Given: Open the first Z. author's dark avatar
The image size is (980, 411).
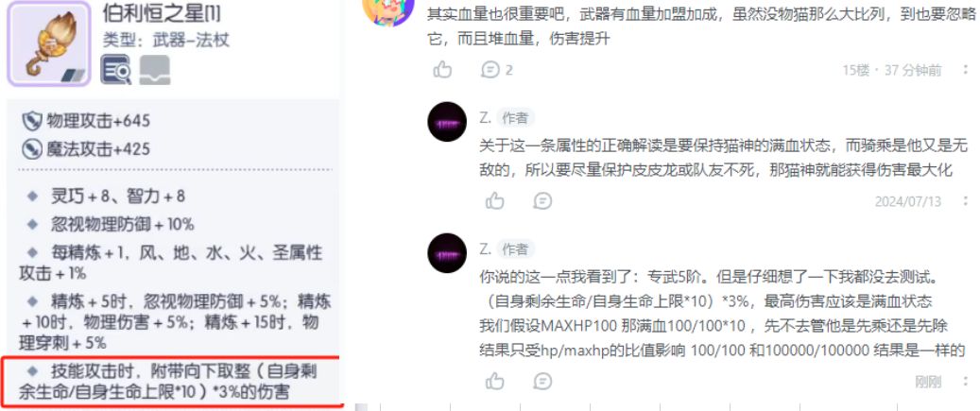Looking at the screenshot, I should [447, 122].
